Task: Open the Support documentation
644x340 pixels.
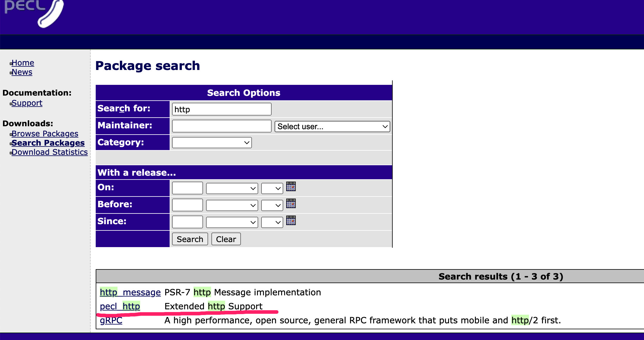Action: pos(27,103)
